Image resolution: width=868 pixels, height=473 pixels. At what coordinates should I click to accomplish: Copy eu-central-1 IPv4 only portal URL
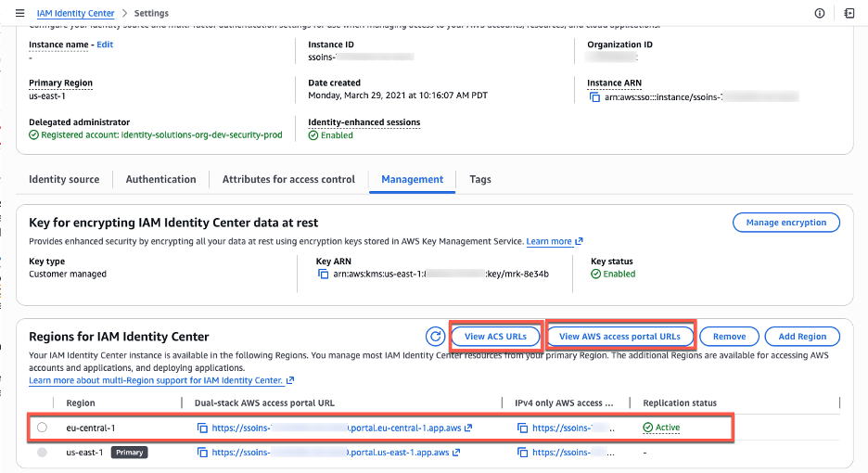coord(523,428)
